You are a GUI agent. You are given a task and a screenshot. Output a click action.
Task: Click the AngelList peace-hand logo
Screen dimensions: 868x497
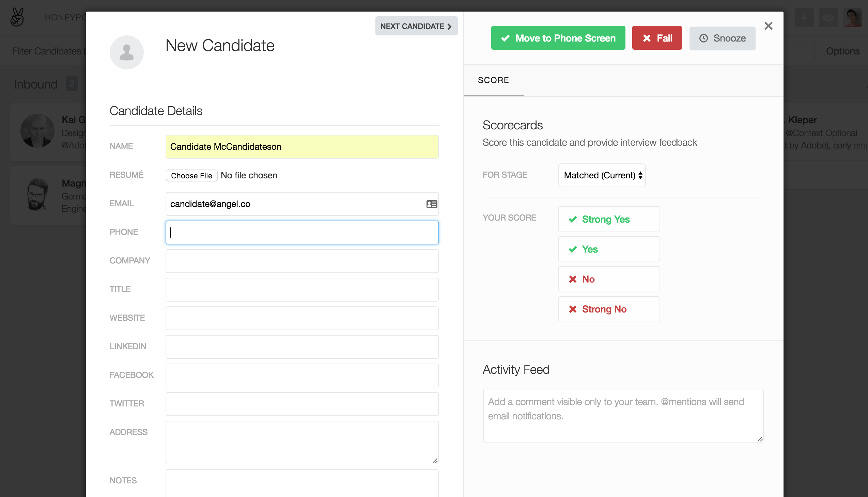pos(17,17)
